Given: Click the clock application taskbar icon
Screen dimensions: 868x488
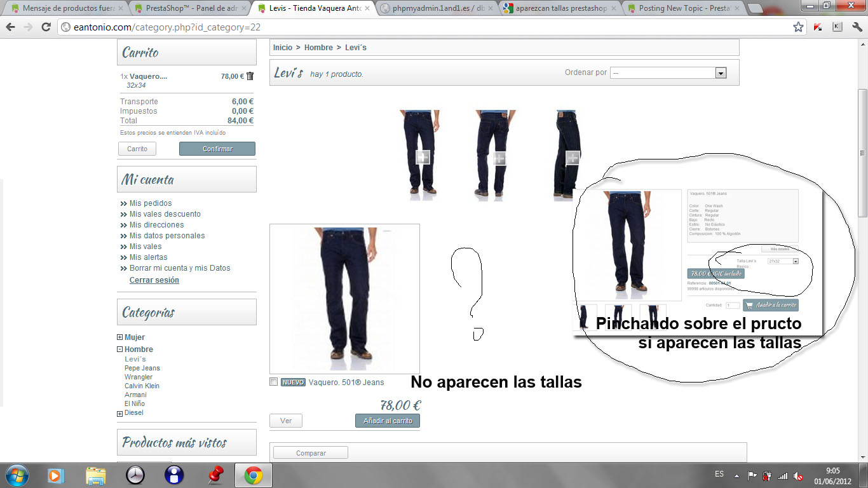Looking at the screenshot, I should coord(135,475).
